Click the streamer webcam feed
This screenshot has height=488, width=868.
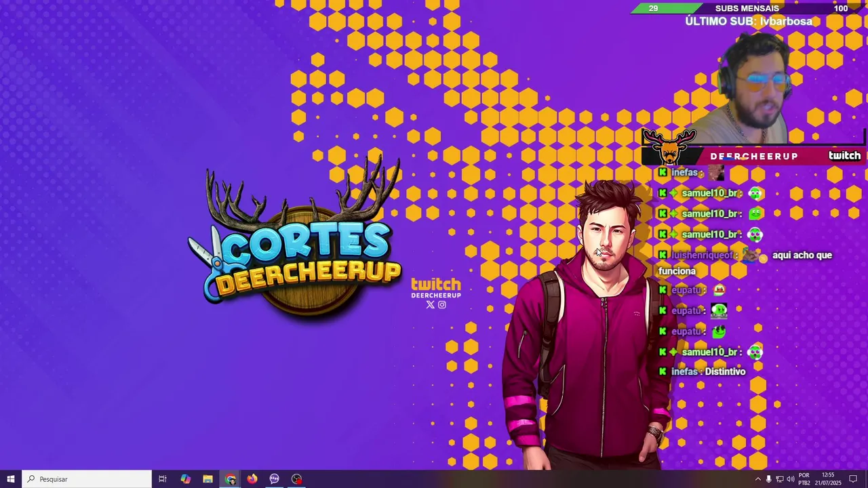point(756,88)
